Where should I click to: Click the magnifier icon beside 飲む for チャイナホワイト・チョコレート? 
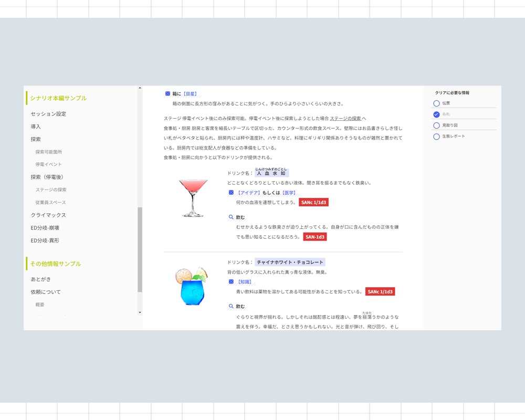tap(230, 306)
